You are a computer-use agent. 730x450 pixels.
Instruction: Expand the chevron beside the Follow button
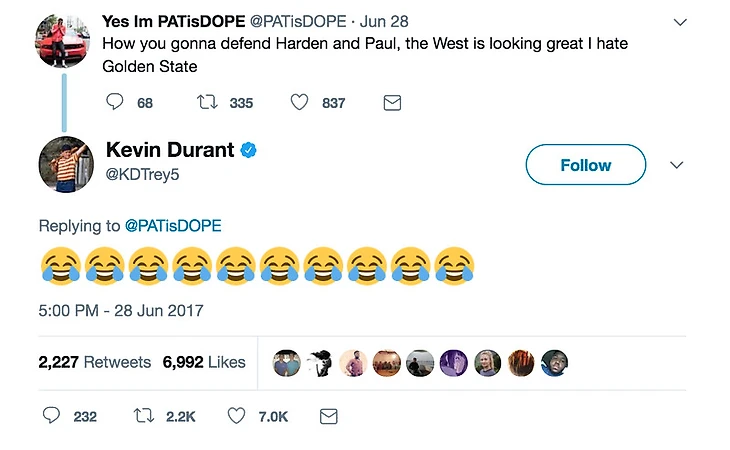676,165
